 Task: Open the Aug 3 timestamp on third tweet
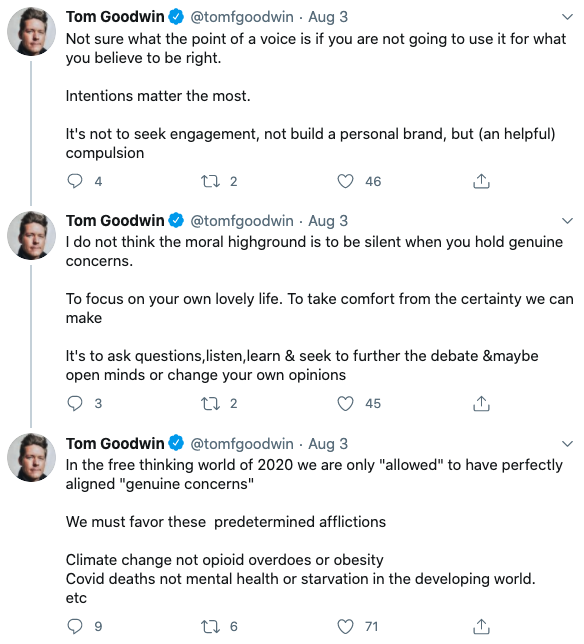[328, 444]
